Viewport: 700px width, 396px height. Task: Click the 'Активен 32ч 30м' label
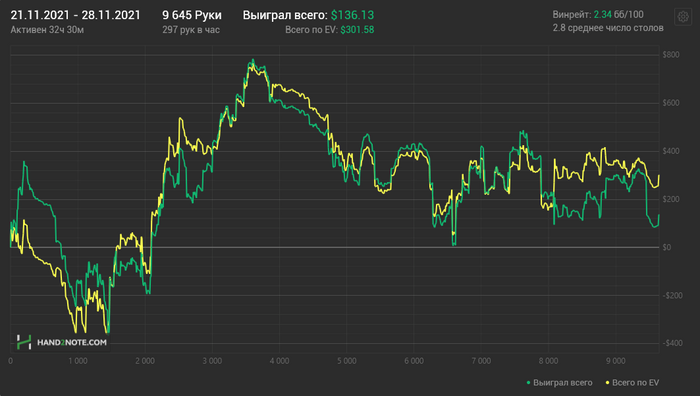[x=47, y=30]
